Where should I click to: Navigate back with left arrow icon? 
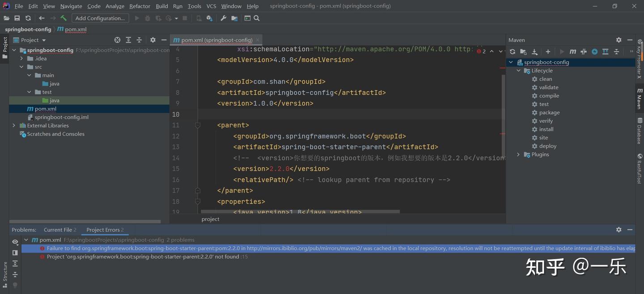pos(42,18)
